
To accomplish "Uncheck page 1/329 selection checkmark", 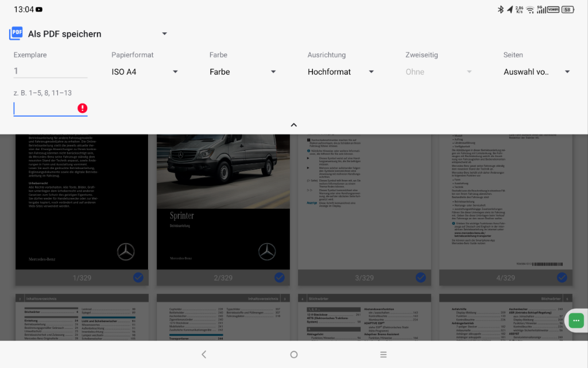I will tap(138, 278).
